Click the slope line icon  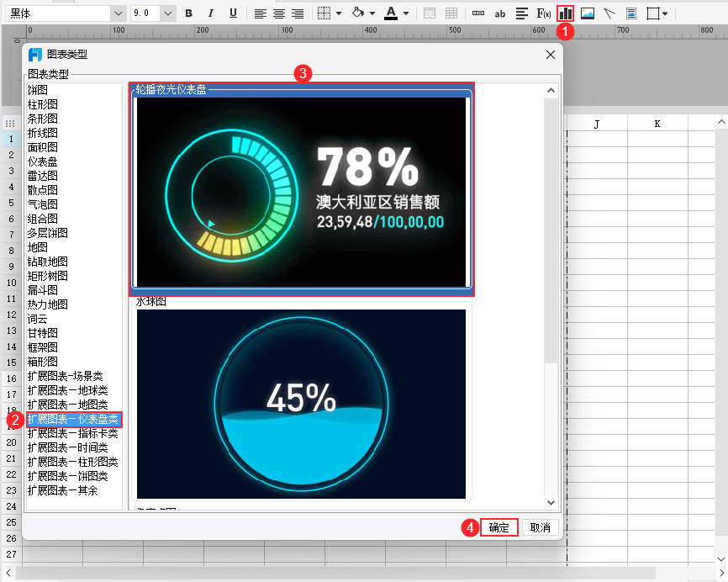pyautogui.click(x=609, y=13)
